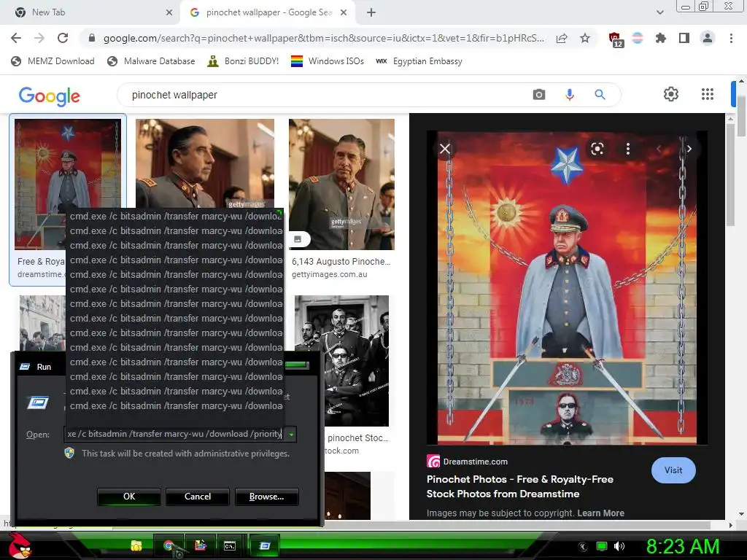Click OK in the Run dialog
The width and height of the screenshot is (747, 560).
[129, 496]
